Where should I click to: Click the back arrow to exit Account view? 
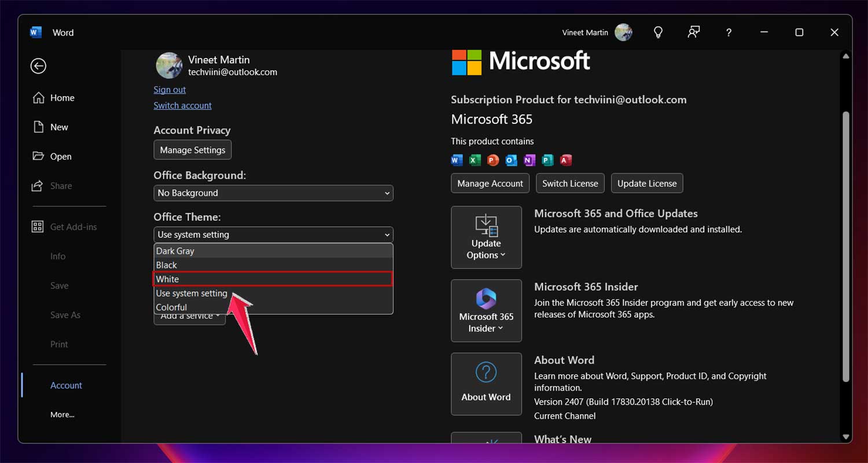point(38,66)
